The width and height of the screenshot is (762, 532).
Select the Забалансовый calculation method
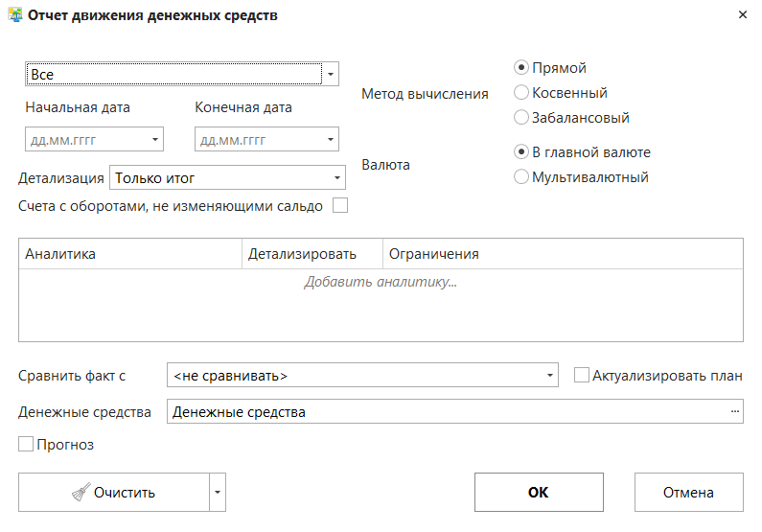tap(521, 118)
